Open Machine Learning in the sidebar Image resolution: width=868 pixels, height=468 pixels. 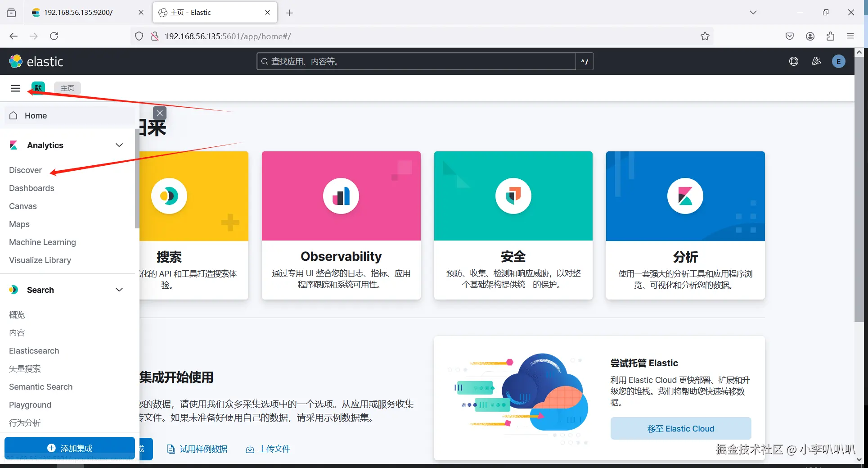42,242
